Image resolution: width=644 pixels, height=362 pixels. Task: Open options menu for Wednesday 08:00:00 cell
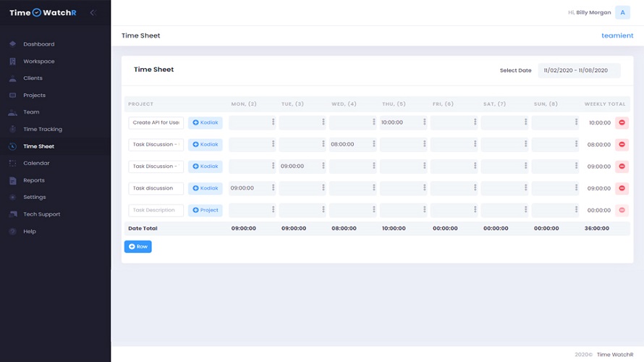pos(373,145)
